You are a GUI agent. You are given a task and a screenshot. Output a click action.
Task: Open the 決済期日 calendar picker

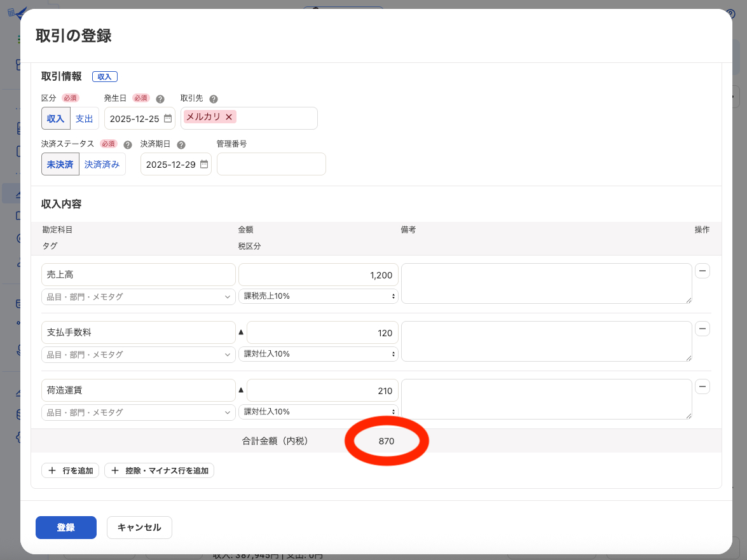coord(203,164)
